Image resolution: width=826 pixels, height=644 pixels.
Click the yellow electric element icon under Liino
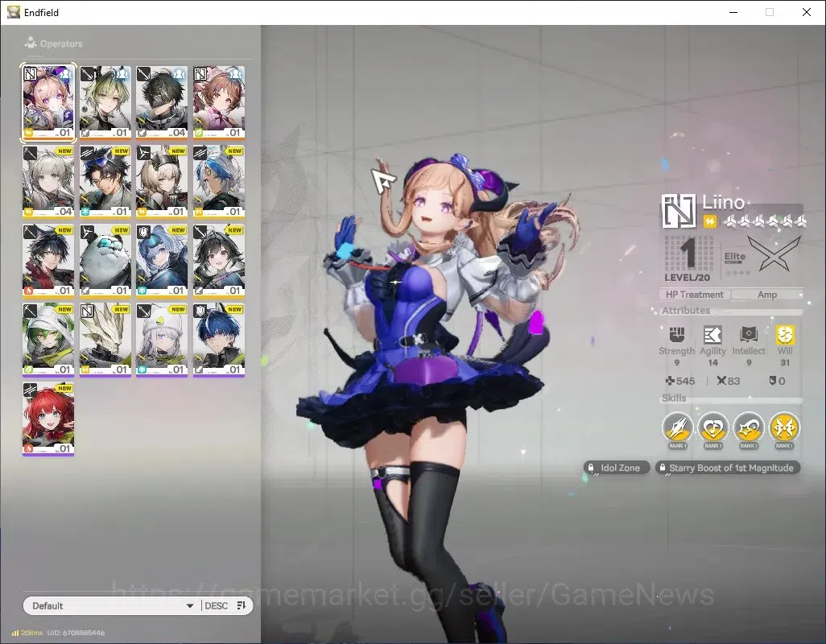coord(710,221)
